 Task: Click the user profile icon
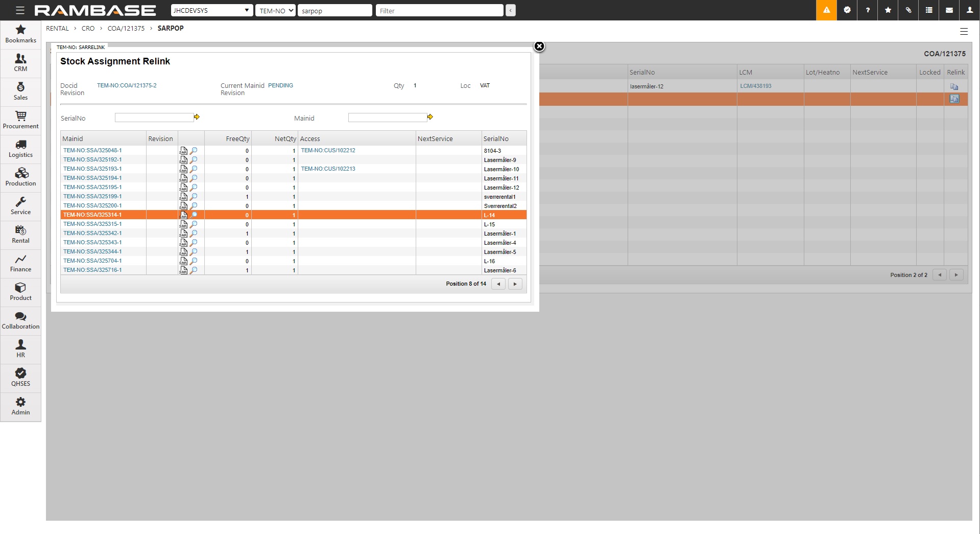tap(970, 10)
